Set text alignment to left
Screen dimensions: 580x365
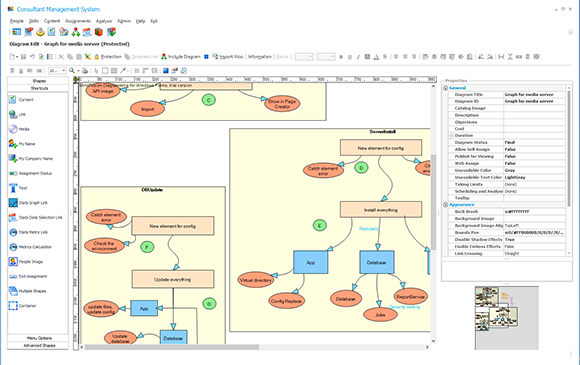coord(396,57)
